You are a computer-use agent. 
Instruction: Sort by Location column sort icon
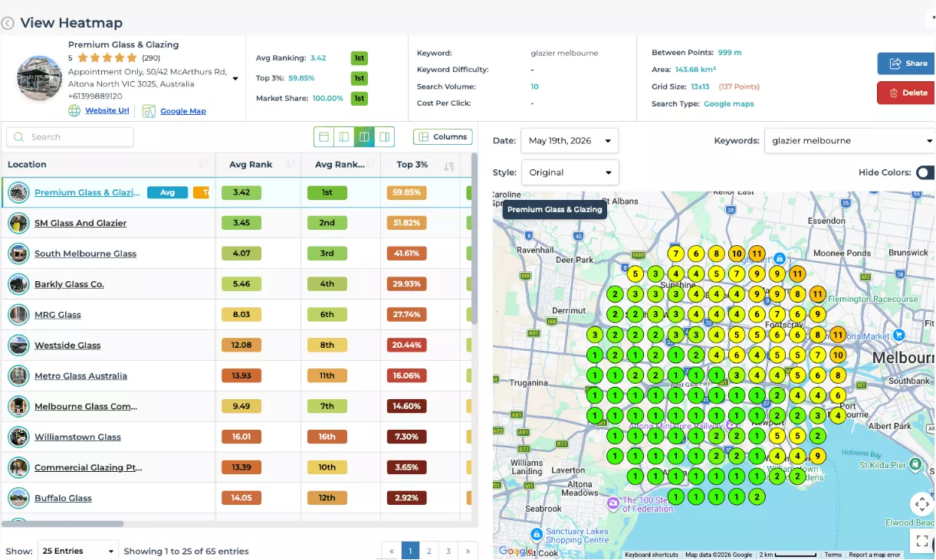tap(204, 165)
